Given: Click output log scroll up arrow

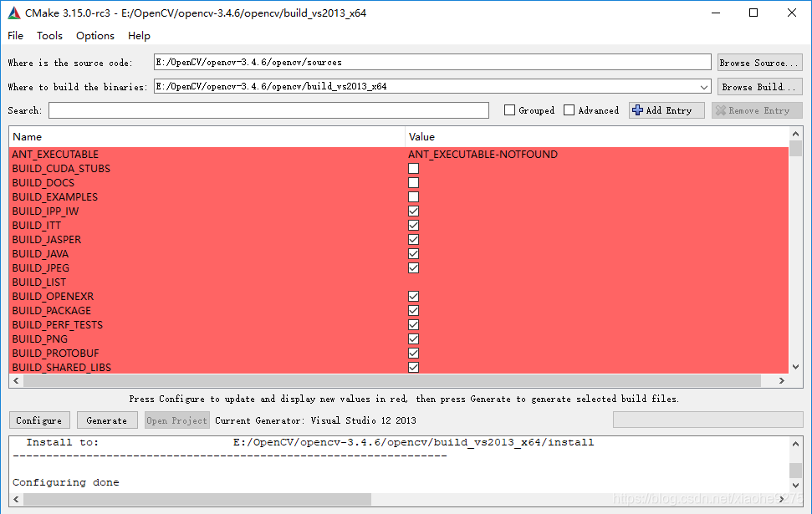Looking at the screenshot, I should [796, 443].
